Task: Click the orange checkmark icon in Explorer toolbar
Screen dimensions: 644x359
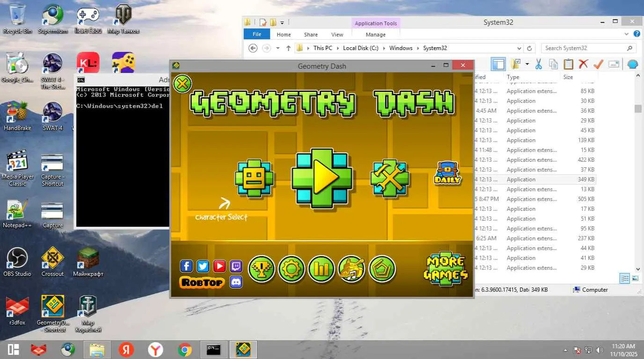Action: (598, 65)
